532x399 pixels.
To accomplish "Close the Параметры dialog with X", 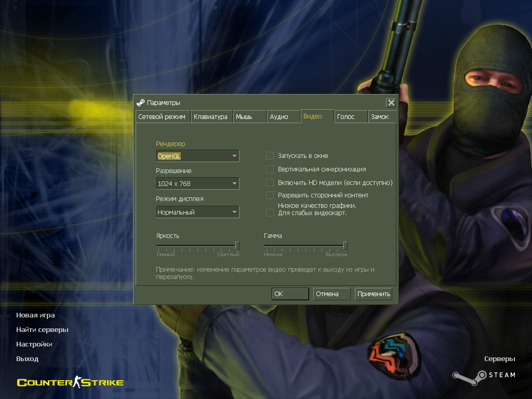I will (x=391, y=102).
